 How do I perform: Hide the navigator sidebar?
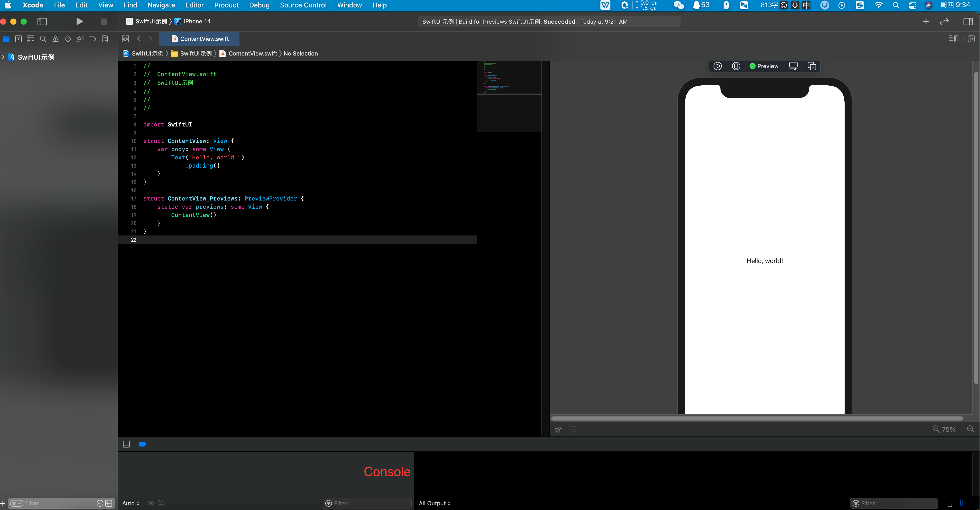[x=42, y=21]
